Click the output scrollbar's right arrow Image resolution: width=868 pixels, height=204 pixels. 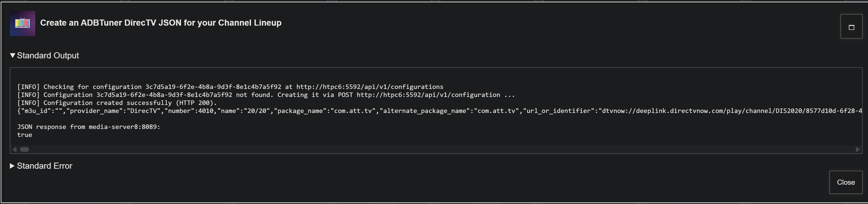pyautogui.click(x=857, y=149)
